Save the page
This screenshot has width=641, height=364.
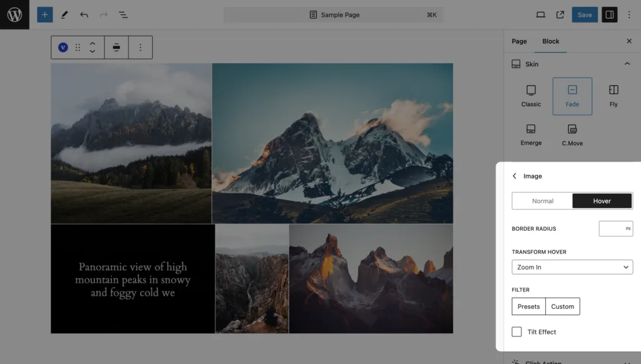585,15
